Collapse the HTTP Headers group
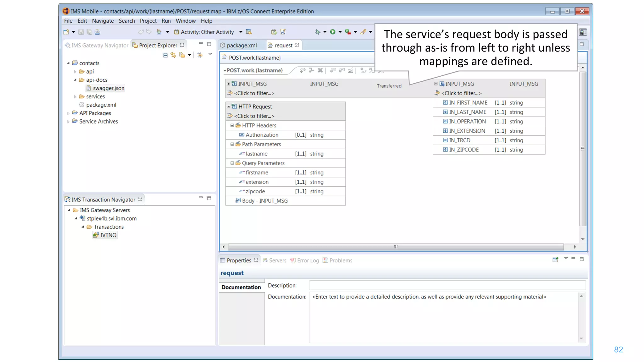 tap(232, 125)
